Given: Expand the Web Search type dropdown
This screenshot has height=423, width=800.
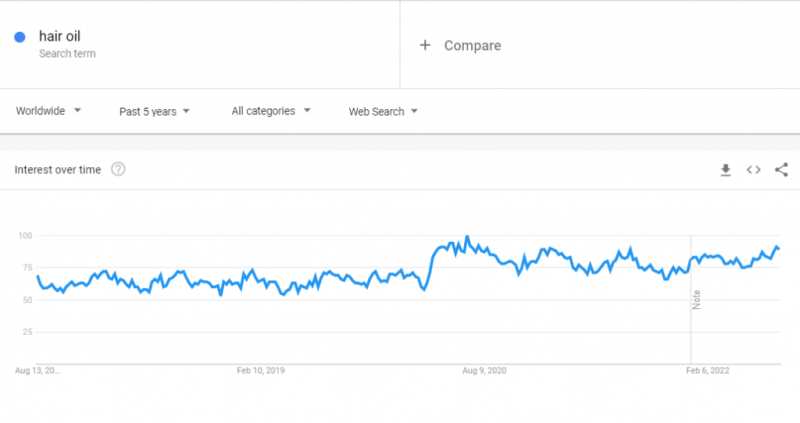Looking at the screenshot, I should pyautogui.click(x=383, y=111).
